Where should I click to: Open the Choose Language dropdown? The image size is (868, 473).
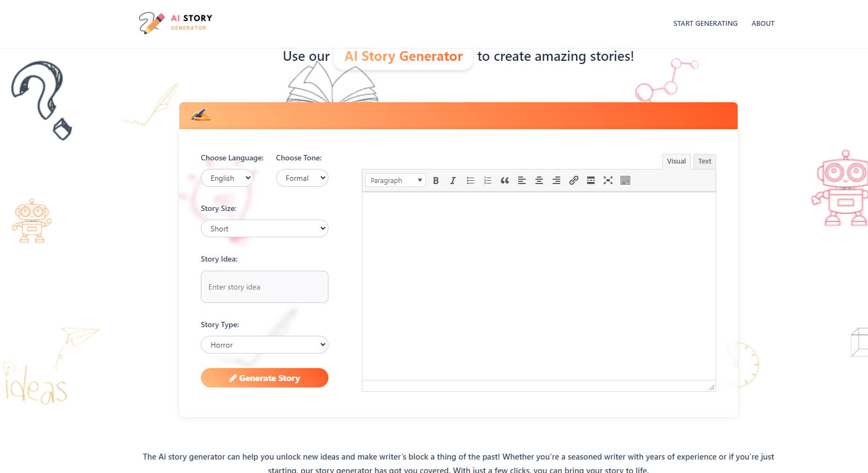tap(227, 178)
